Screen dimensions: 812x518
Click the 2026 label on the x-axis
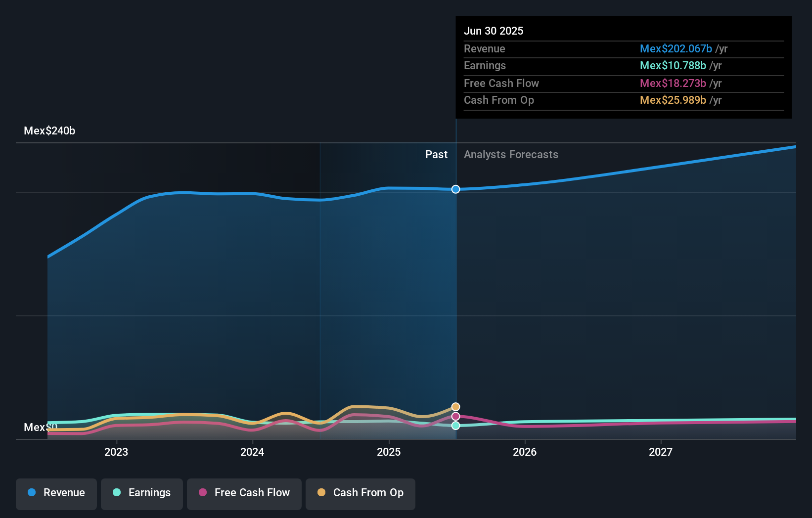coord(525,451)
